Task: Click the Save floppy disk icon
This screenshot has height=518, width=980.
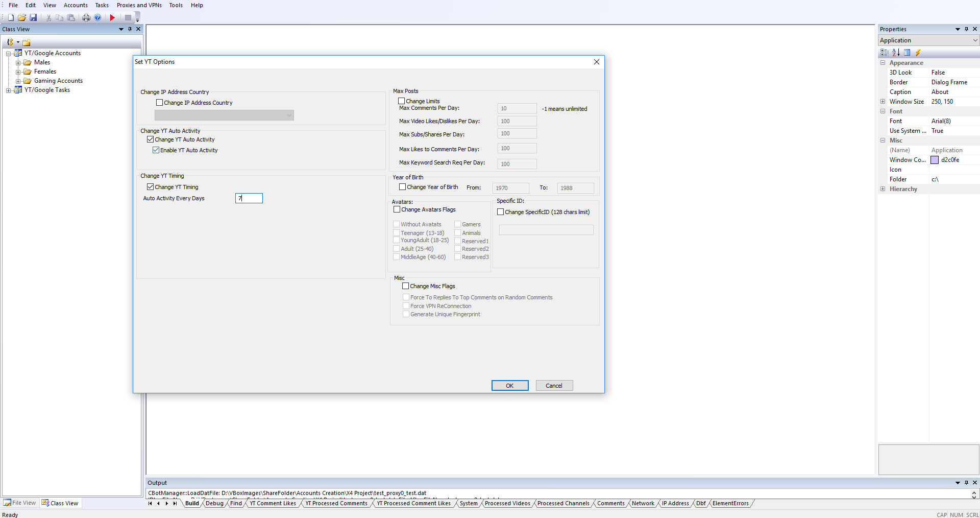Action: point(33,17)
